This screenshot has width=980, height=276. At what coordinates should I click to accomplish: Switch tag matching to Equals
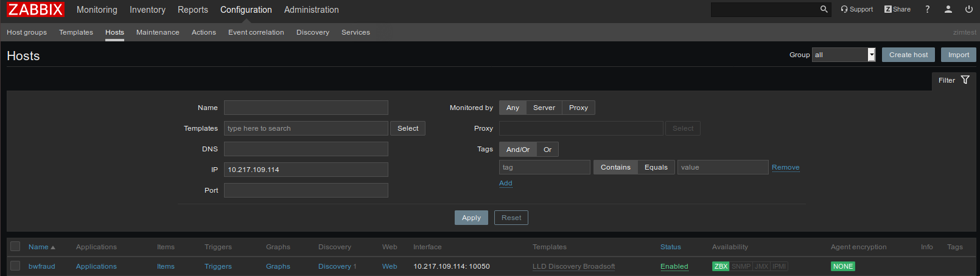[656, 167]
